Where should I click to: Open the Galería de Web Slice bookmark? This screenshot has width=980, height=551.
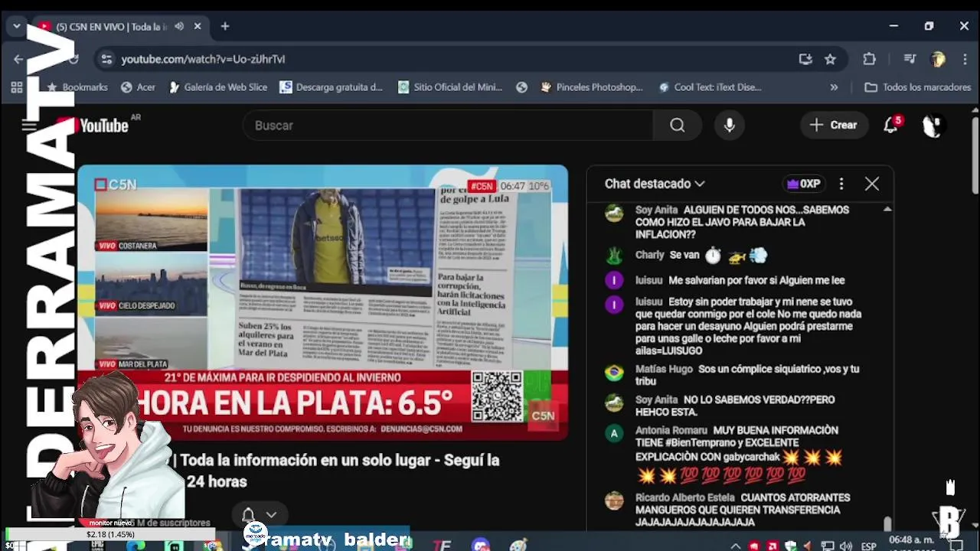click(x=217, y=87)
